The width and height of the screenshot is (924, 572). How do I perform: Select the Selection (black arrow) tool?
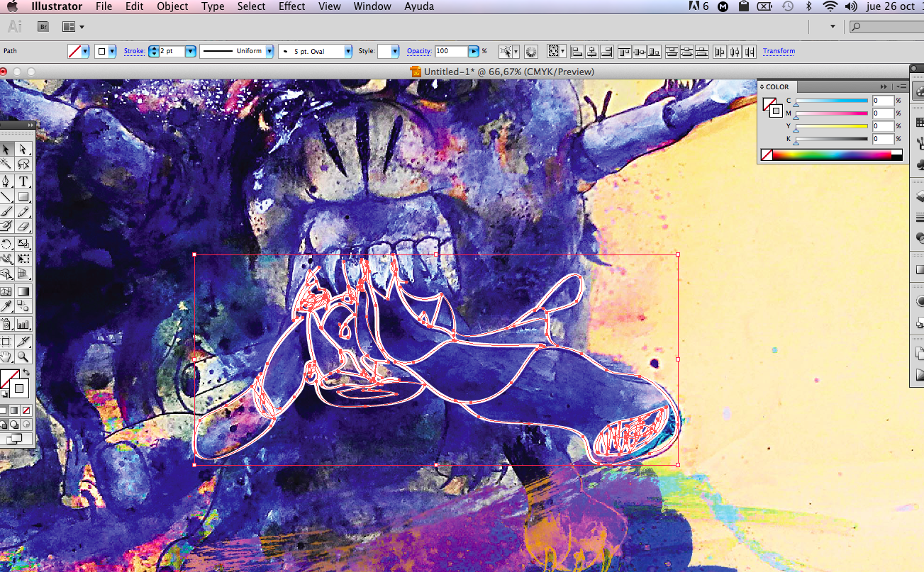point(6,149)
